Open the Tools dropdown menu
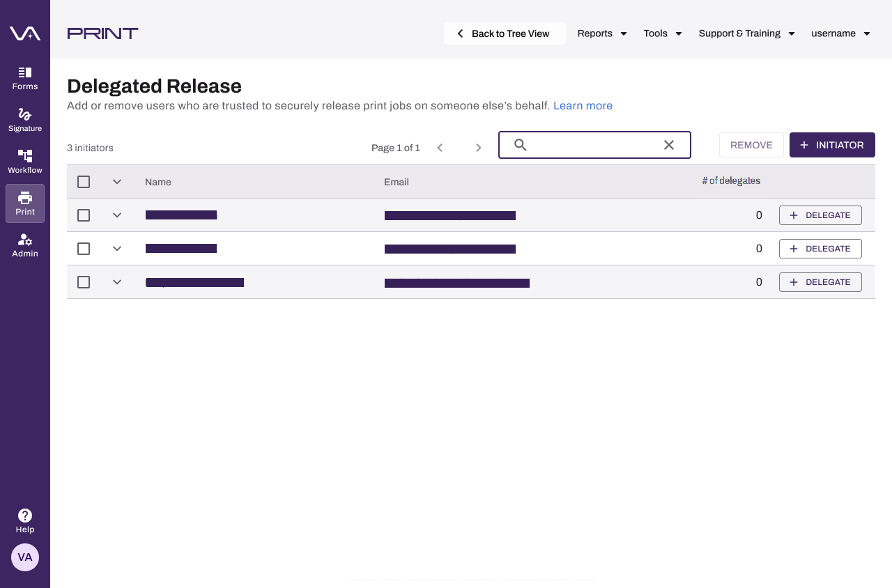 tap(663, 33)
